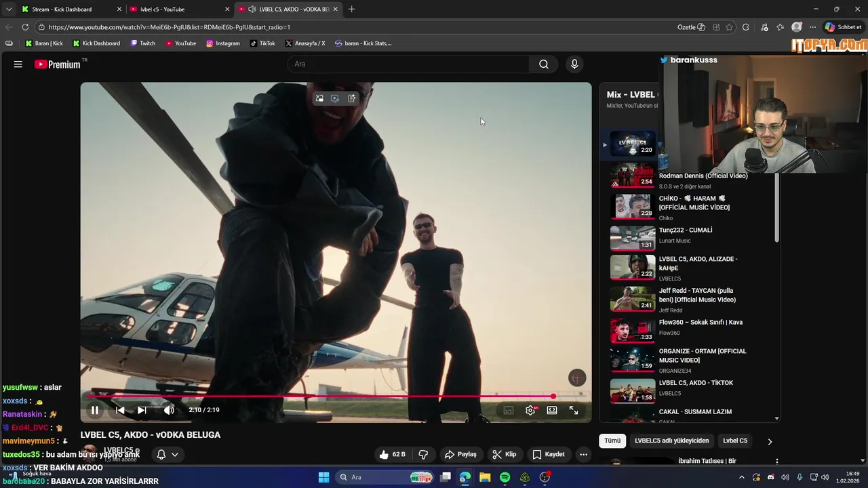The width and height of the screenshot is (868, 488).
Task: Click the Özetle summarize button
Action: pyautogui.click(x=691, y=27)
